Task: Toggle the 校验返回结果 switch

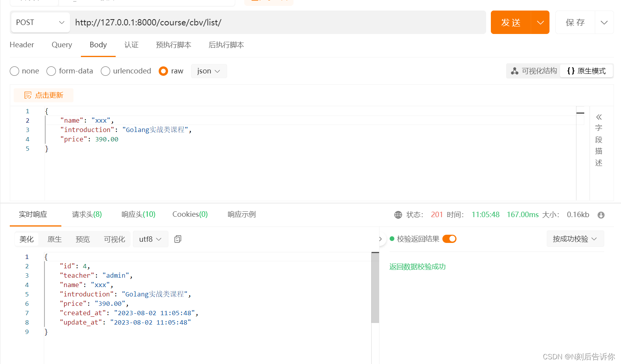Action: click(x=449, y=239)
